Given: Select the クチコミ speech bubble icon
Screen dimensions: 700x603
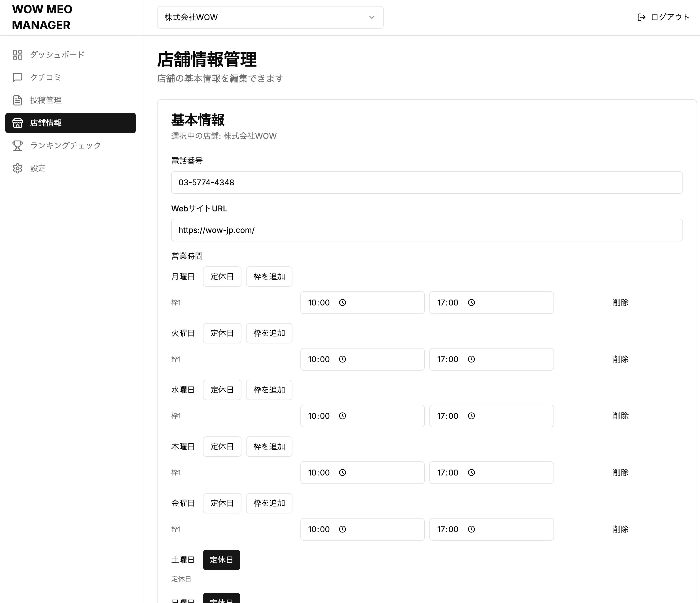Looking at the screenshot, I should (x=18, y=77).
